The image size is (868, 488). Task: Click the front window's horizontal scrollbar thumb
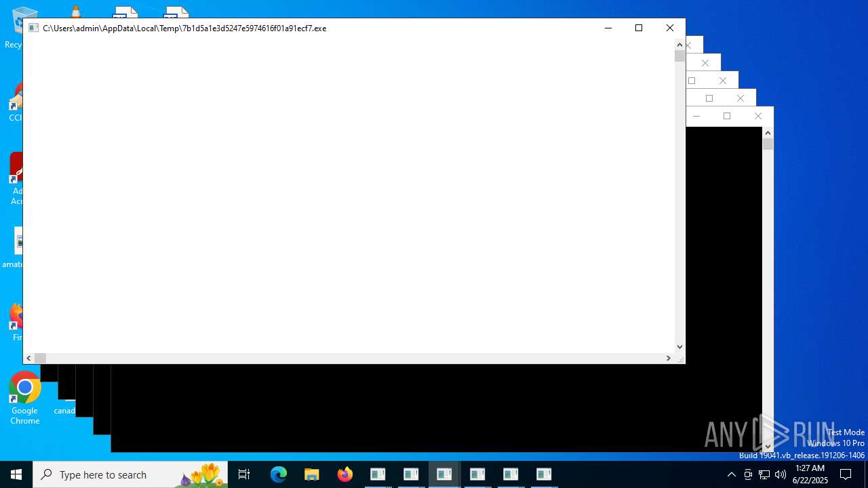[40, 358]
